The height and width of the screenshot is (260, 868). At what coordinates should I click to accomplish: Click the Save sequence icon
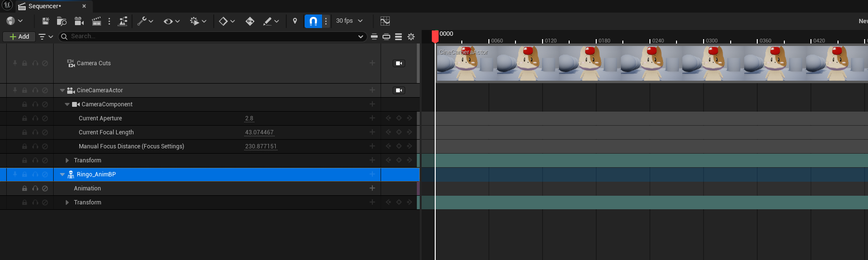45,21
